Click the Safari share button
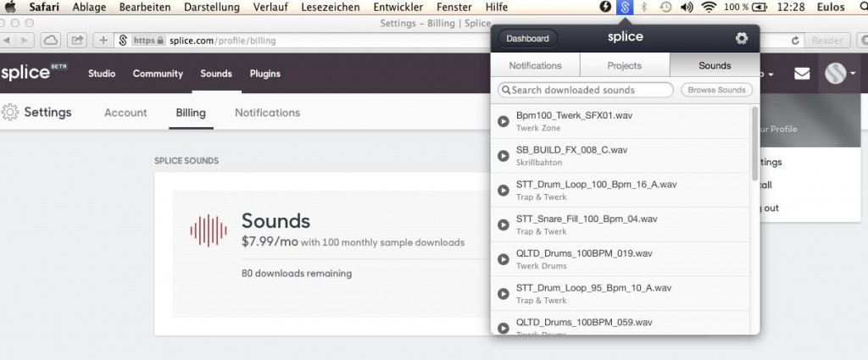 click(x=77, y=40)
